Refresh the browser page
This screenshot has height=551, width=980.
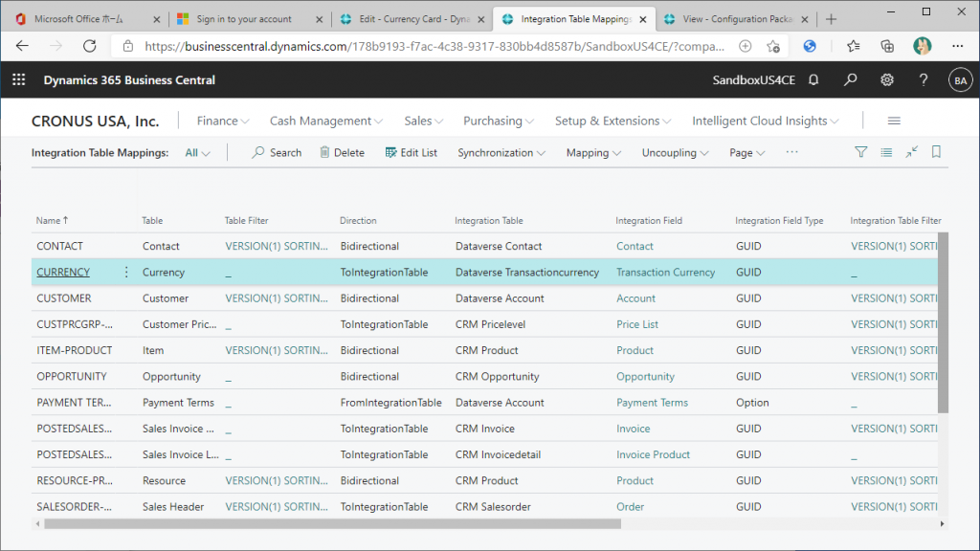(x=90, y=46)
